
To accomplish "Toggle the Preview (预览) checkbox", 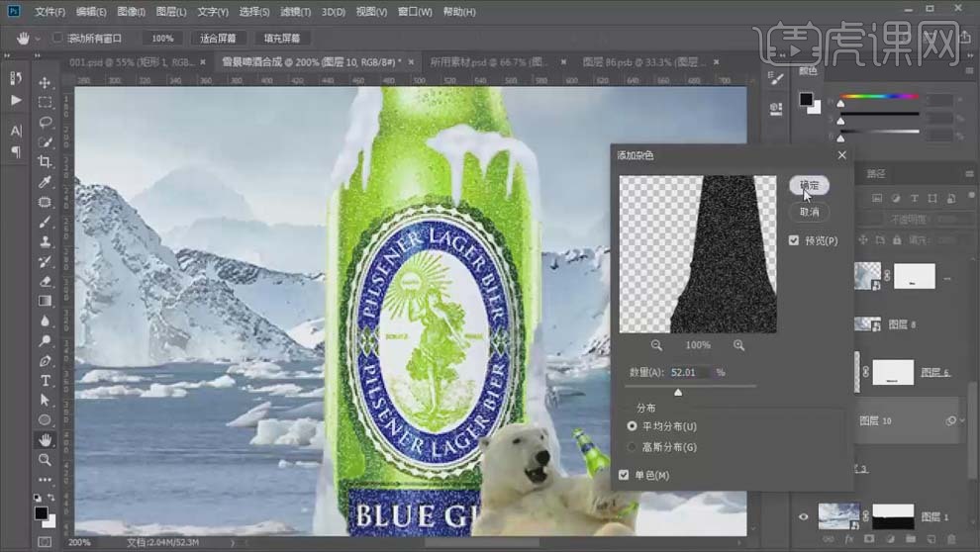I will click(794, 240).
